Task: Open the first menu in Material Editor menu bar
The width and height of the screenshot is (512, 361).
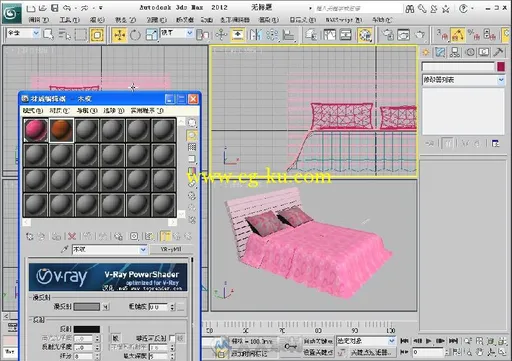Action: click(33, 111)
